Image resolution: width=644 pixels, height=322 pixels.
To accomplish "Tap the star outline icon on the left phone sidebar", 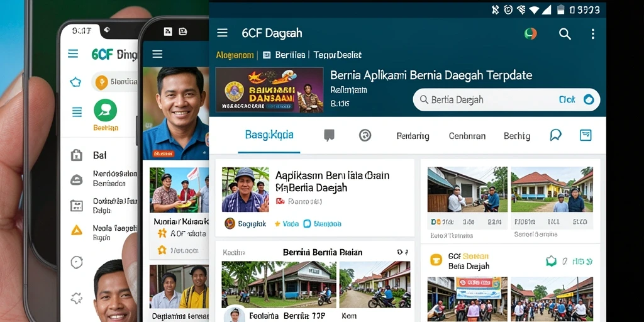I will (75, 82).
